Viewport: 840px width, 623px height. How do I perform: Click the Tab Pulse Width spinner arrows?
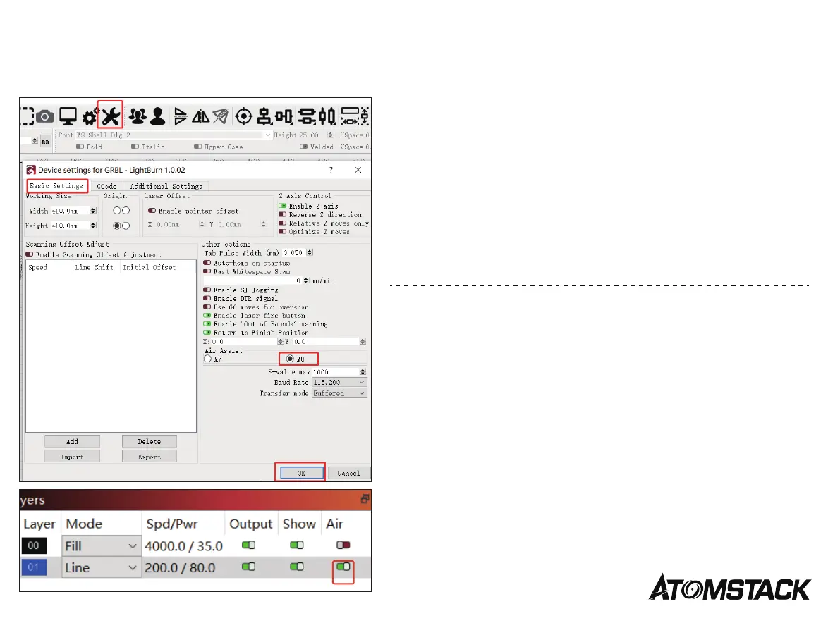click(310, 252)
